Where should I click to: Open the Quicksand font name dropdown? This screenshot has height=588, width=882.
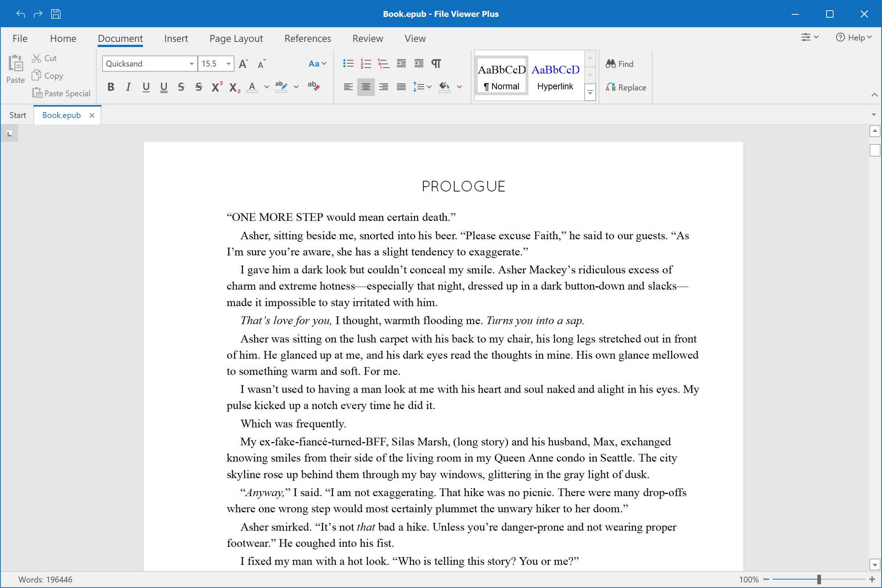(x=191, y=64)
